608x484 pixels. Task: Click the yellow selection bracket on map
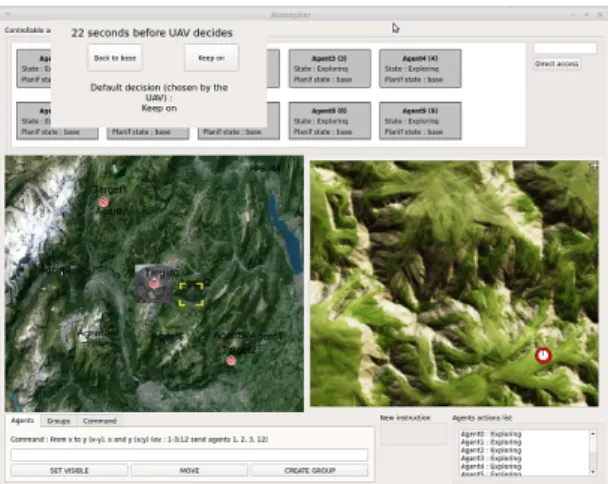191,294
